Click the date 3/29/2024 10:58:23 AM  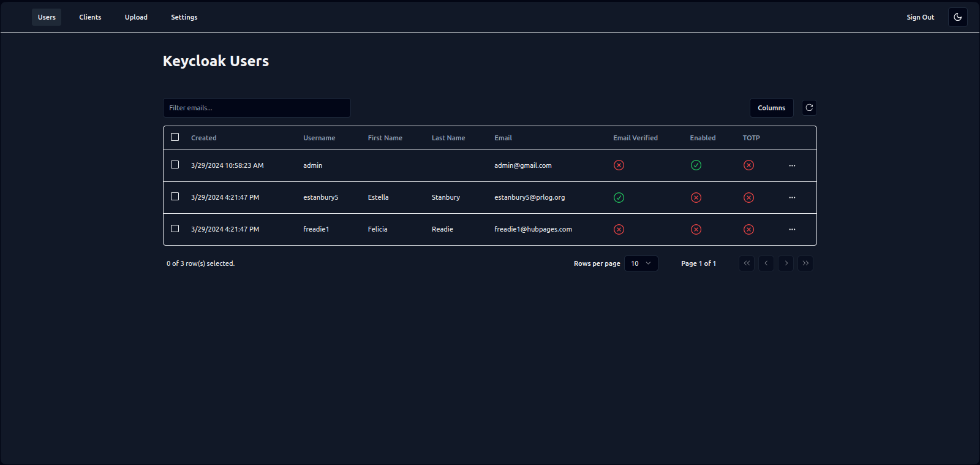(227, 165)
